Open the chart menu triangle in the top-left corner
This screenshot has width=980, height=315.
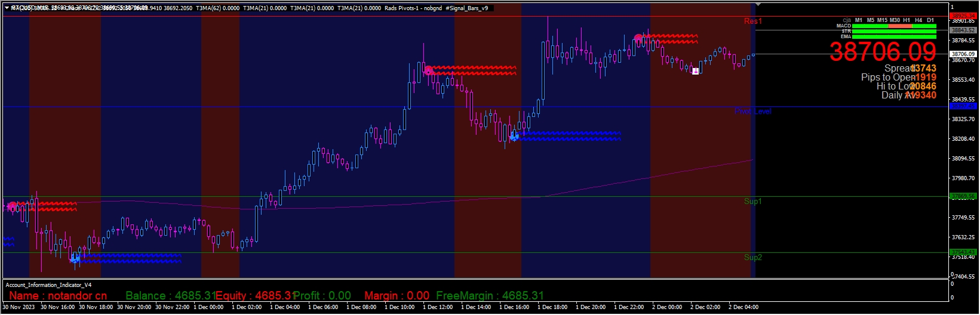pos(6,8)
